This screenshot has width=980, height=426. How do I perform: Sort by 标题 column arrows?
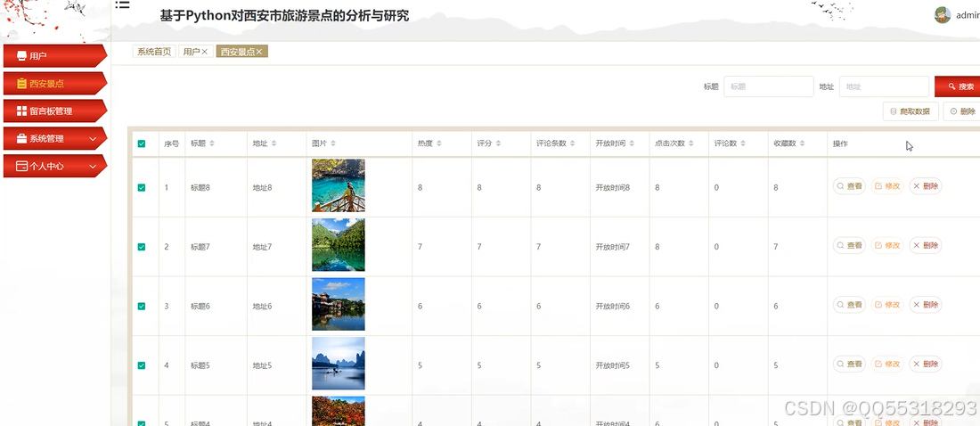[212, 143]
